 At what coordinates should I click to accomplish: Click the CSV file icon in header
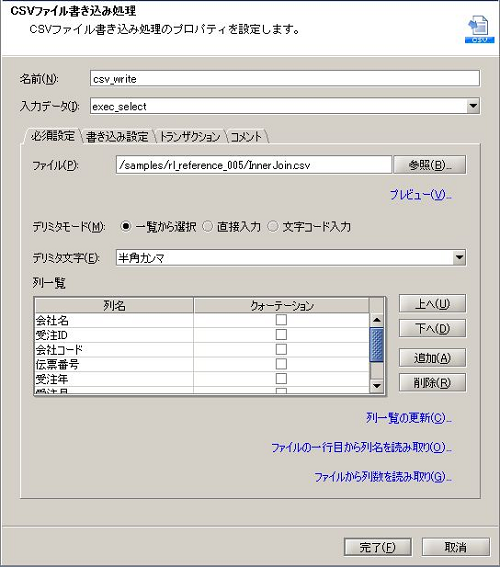click(x=479, y=29)
